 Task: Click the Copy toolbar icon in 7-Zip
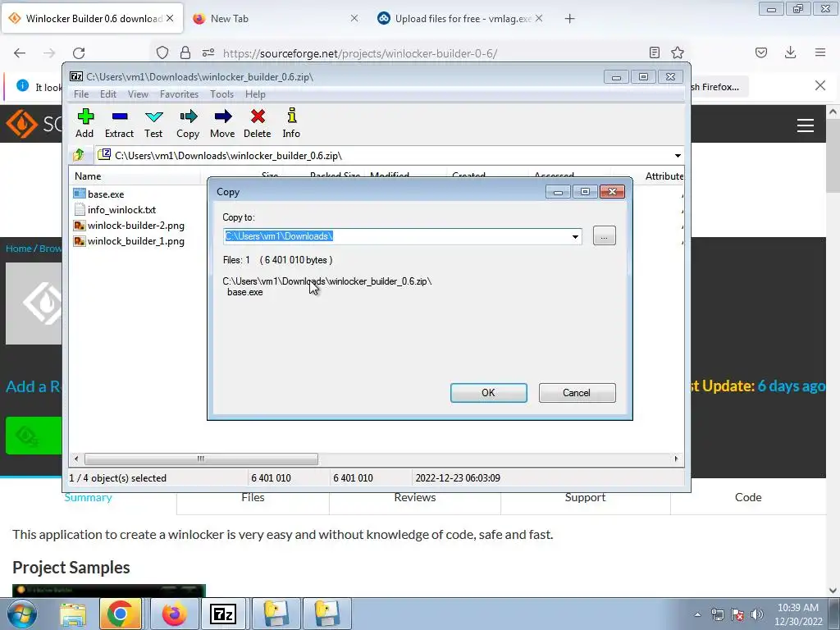coord(188,123)
